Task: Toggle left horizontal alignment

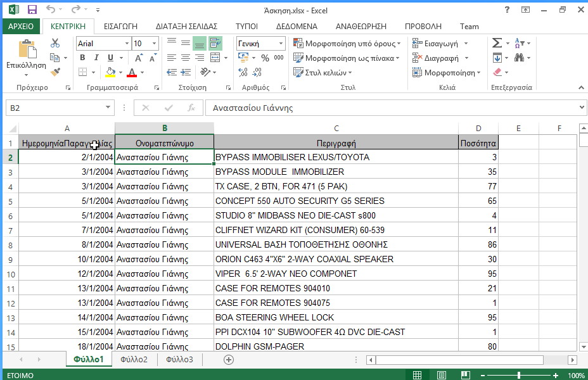Action: [x=171, y=58]
